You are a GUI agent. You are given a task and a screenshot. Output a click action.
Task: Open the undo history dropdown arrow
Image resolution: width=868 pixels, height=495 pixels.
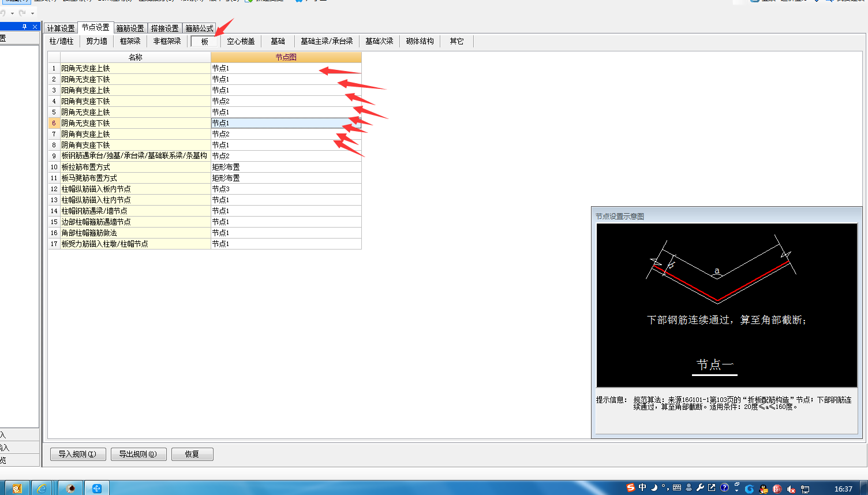click(x=12, y=13)
